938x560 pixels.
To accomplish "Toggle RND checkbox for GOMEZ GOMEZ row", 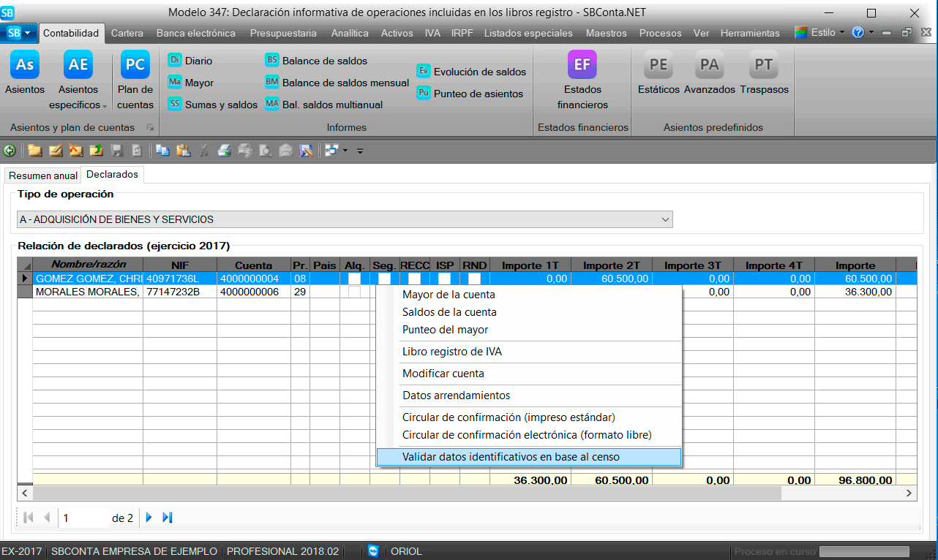I will tap(475, 279).
